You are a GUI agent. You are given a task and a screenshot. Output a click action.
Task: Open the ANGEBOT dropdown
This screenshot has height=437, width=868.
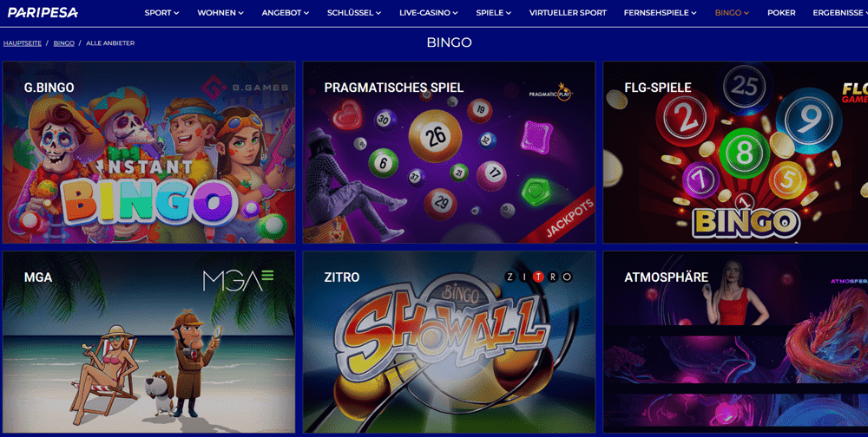click(x=285, y=12)
